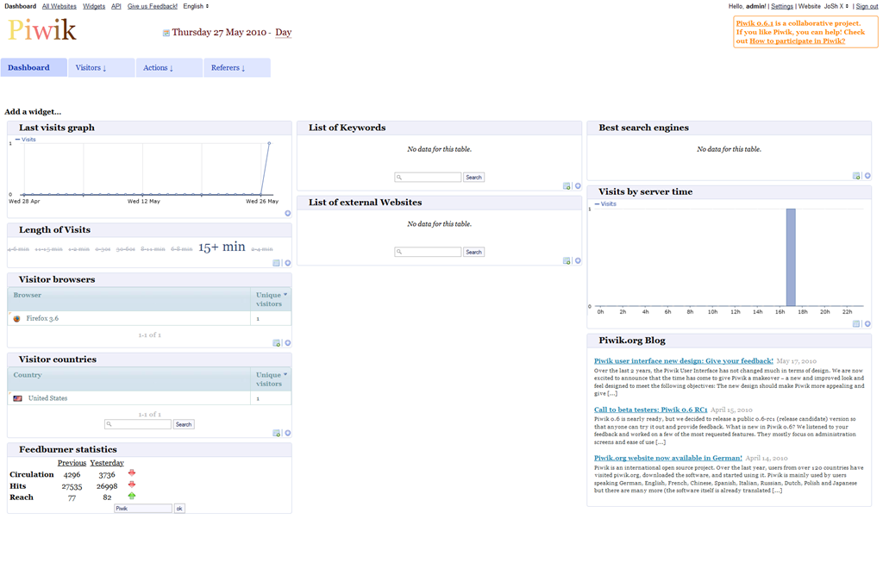Image resolution: width=883 pixels, height=588 pixels.
Task: Click Dashboard in the top bar
Action: coord(21,6)
